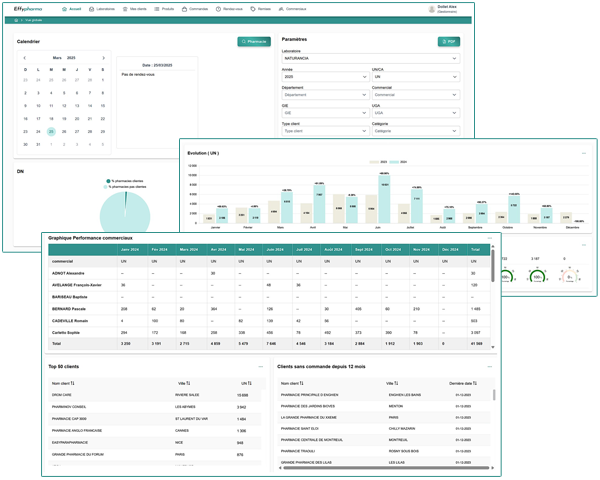Open Evolution chart options menu (three dots)
This screenshot has height=480, width=600.
[x=583, y=153]
